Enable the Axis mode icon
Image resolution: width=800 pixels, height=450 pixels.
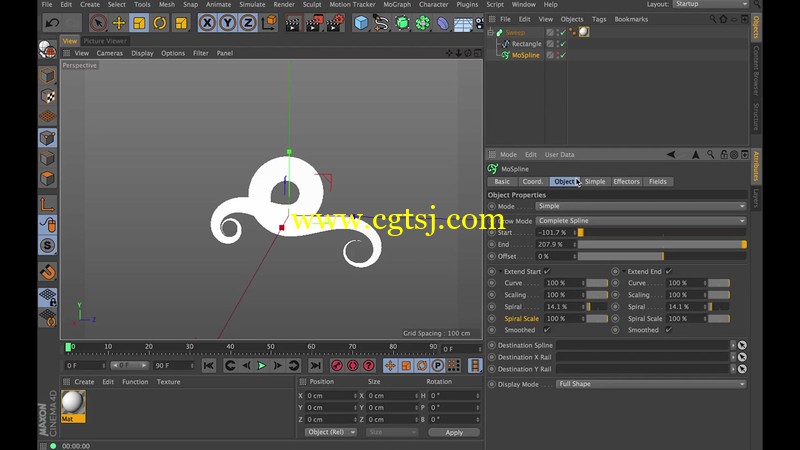(47, 205)
